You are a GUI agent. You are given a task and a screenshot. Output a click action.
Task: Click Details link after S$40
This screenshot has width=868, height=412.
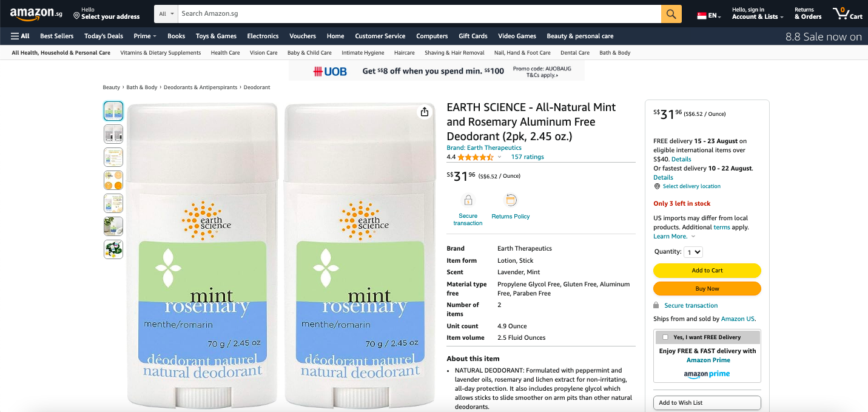click(681, 160)
